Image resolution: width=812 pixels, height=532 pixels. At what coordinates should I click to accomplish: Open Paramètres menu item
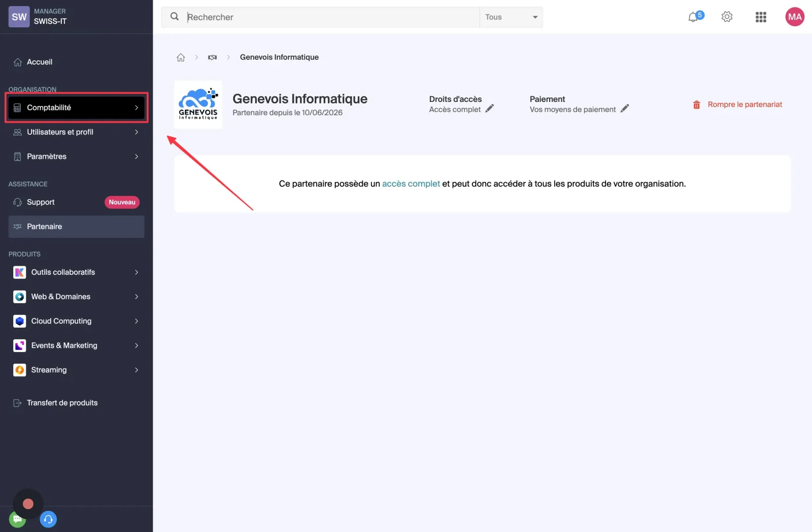point(76,156)
